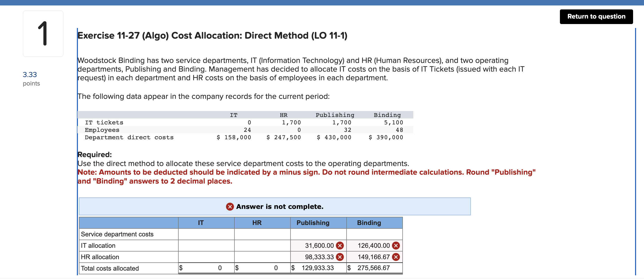
Task: Click the error icon beside 126,400.00
Action: (x=396, y=246)
